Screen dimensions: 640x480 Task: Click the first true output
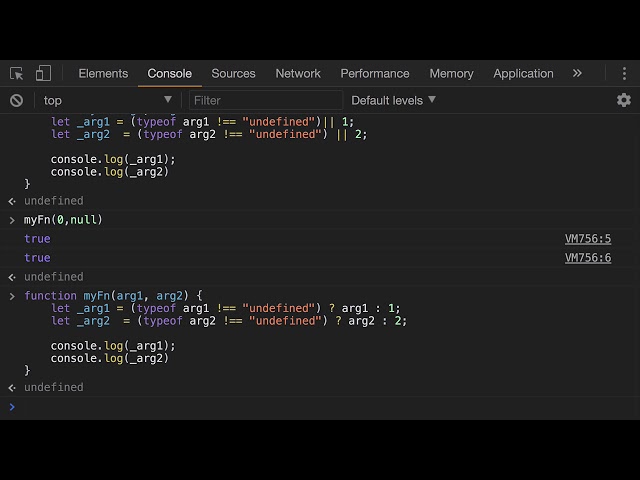(37, 239)
